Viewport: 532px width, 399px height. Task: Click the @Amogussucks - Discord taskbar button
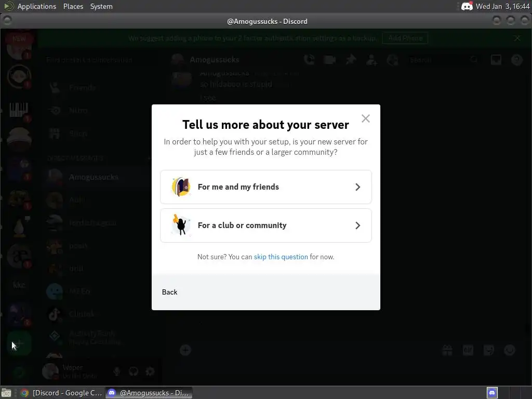coord(148,393)
